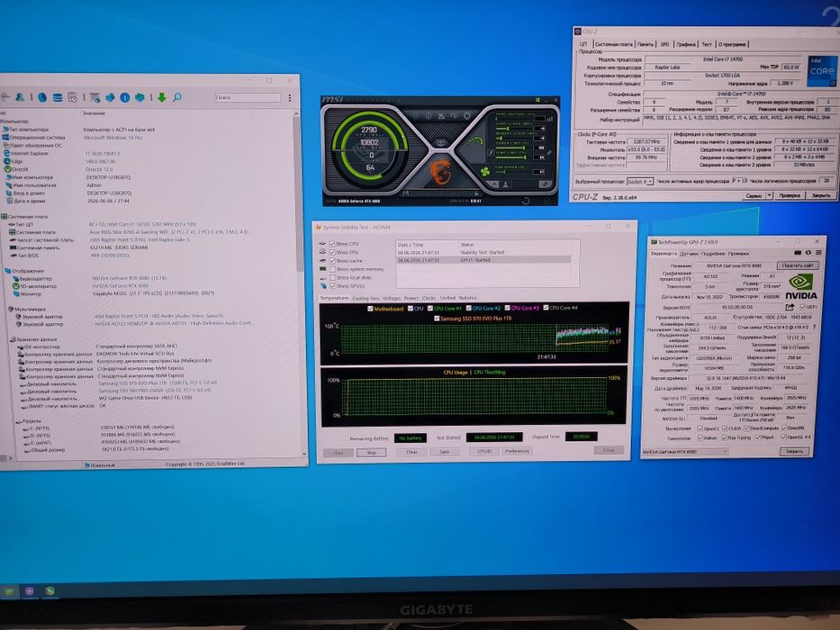Toggle Stress FPU checkbox

click(x=332, y=252)
